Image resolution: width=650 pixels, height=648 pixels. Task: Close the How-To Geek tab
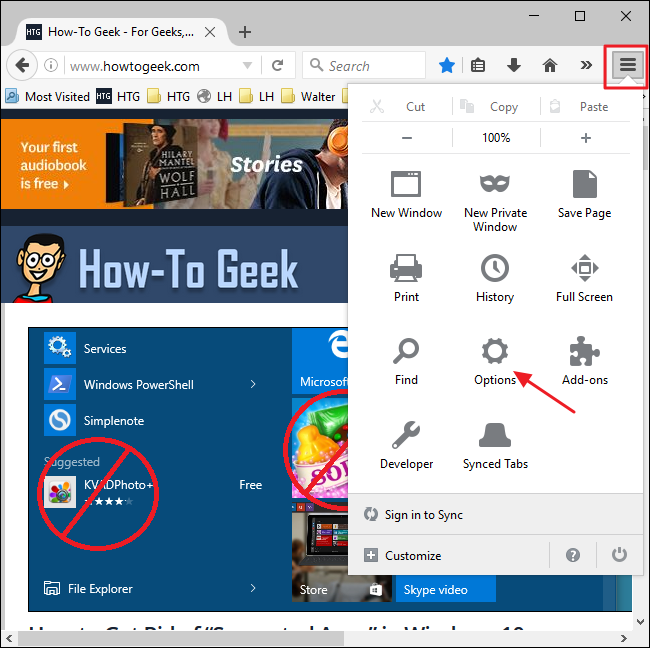pos(210,32)
